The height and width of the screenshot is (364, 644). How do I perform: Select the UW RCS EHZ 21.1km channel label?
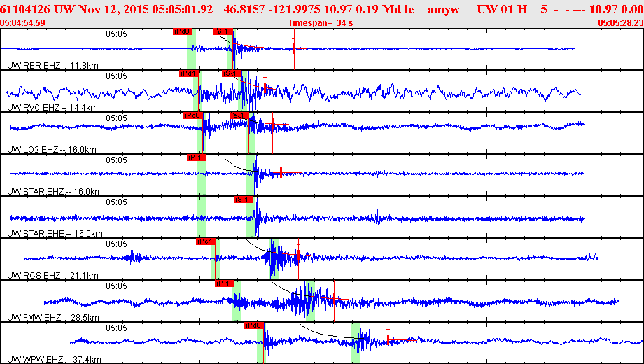53,275
